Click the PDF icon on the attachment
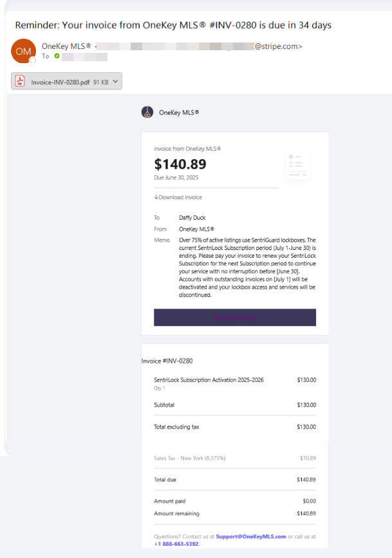The width and height of the screenshot is (392, 558). point(20,81)
